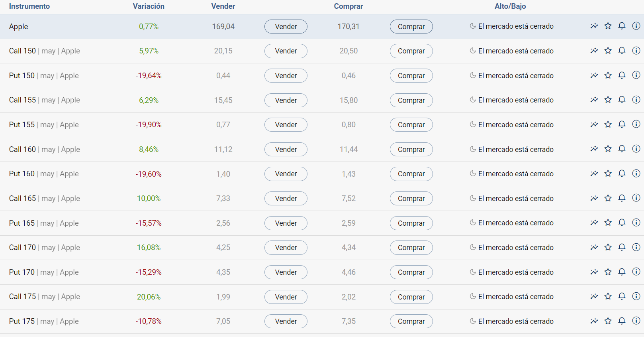Select market closed status for Call 155
The width and height of the screenshot is (644, 337).
point(512,100)
